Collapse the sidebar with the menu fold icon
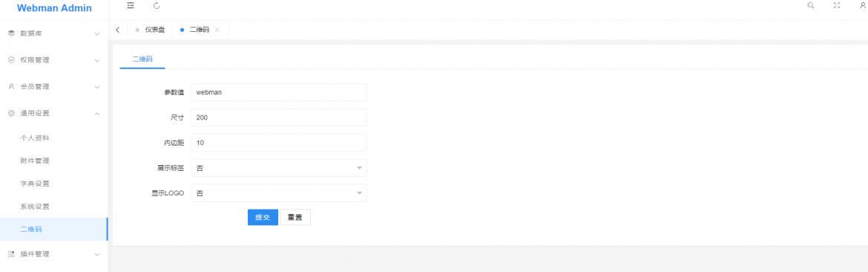Viewport: 868px width, 272px height. click(130, 5)
